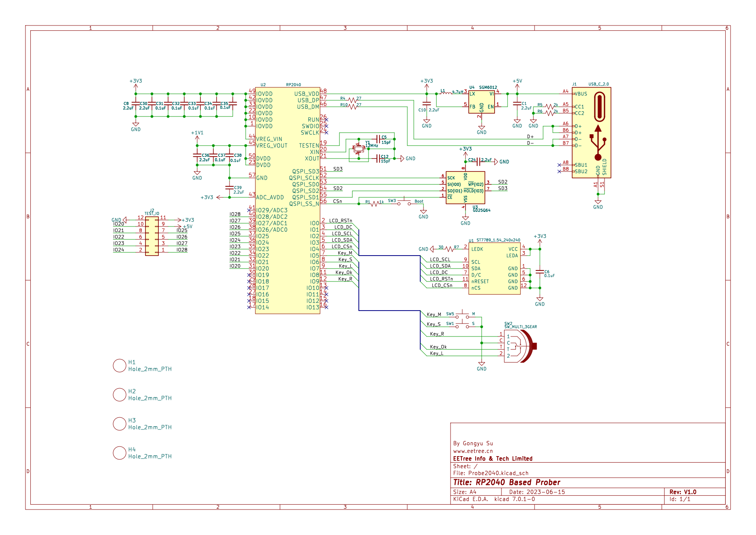756x535 pixels.
Task: Select the inductor L1 4.7uH
Action: [x=446, y=93]
